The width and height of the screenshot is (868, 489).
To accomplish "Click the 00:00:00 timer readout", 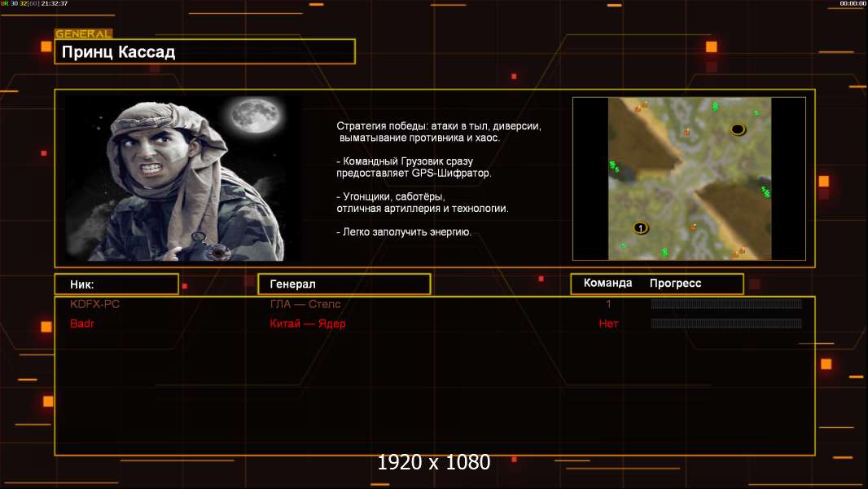I will click(853, 3).
